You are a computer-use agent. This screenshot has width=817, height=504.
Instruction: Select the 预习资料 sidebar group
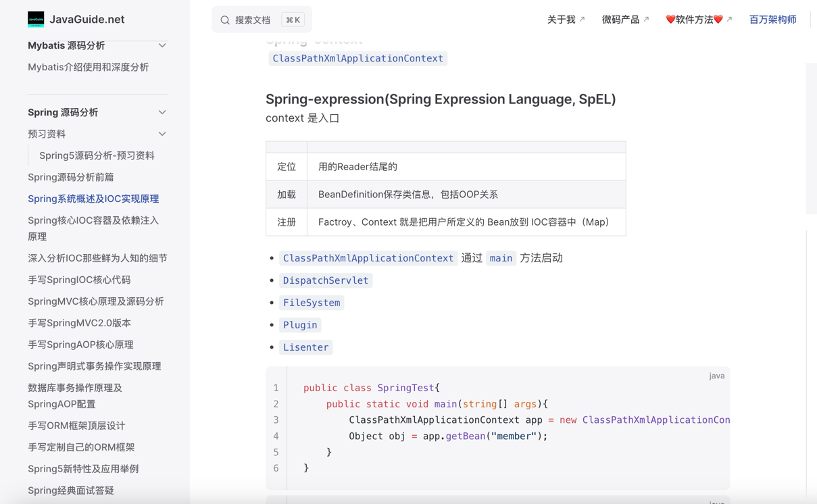coord(47,134)
